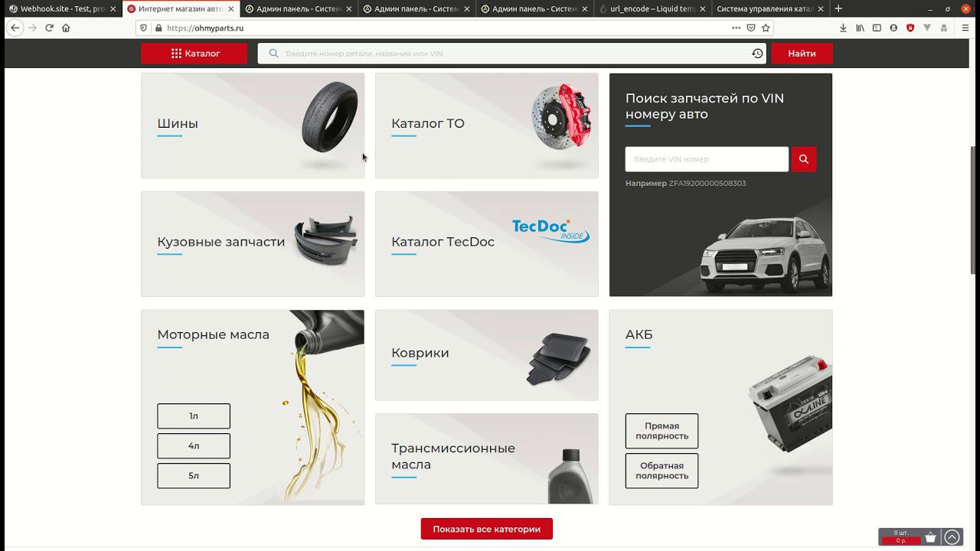Open Трансмиссионные масла category
The image size is (980, 551).
point(487,459)
